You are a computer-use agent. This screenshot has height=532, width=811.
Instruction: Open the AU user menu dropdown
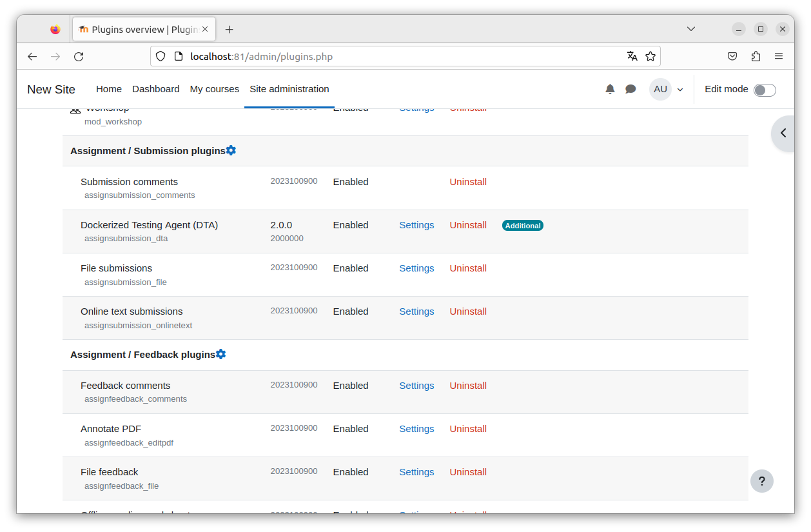click(667, 89)
